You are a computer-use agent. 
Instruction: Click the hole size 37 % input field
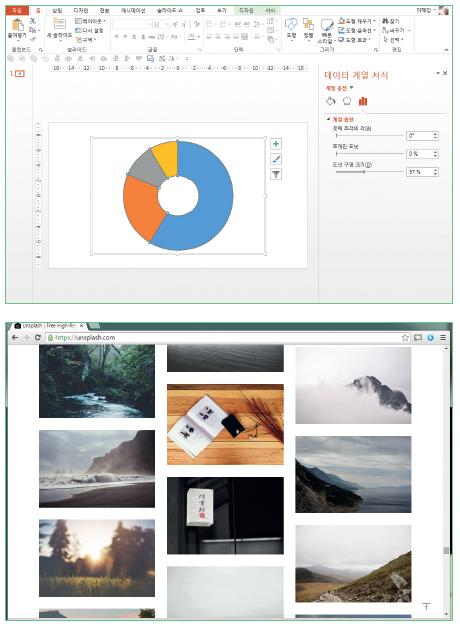422,172
